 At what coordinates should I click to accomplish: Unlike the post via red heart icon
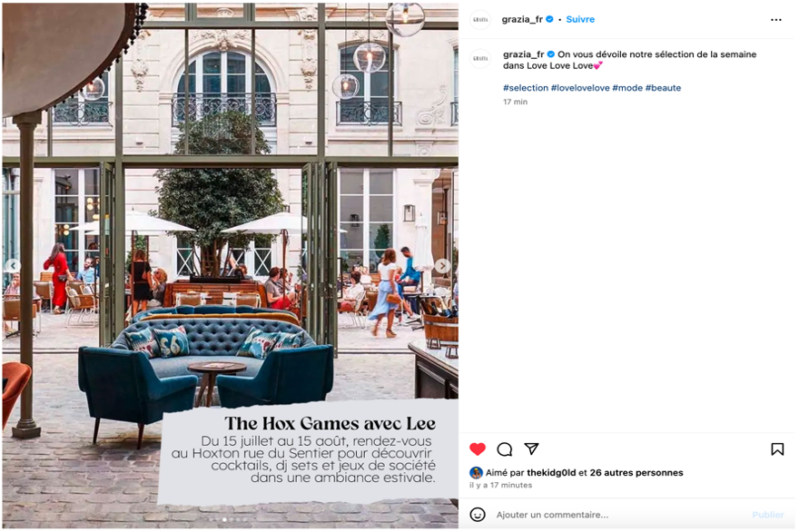pos(478,449)
